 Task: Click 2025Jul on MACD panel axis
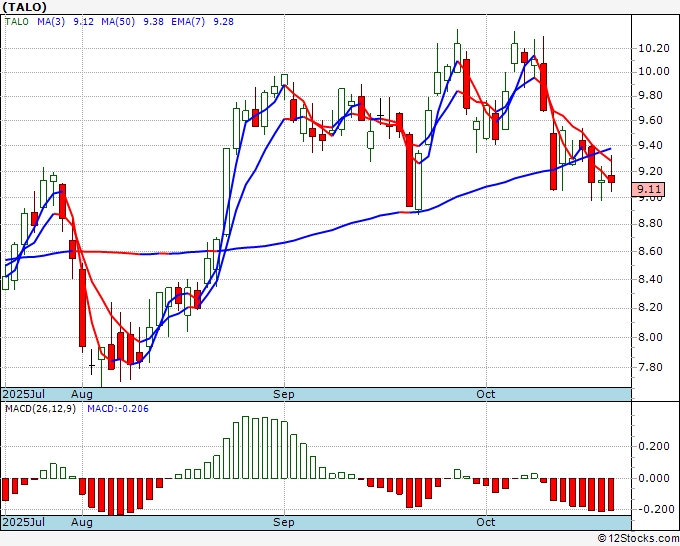24,522
